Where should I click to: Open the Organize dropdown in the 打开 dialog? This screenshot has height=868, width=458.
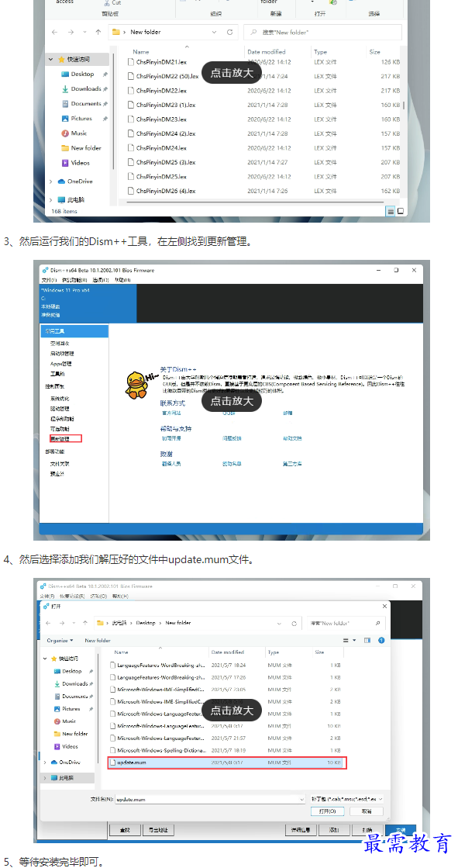tap(60, 641)
